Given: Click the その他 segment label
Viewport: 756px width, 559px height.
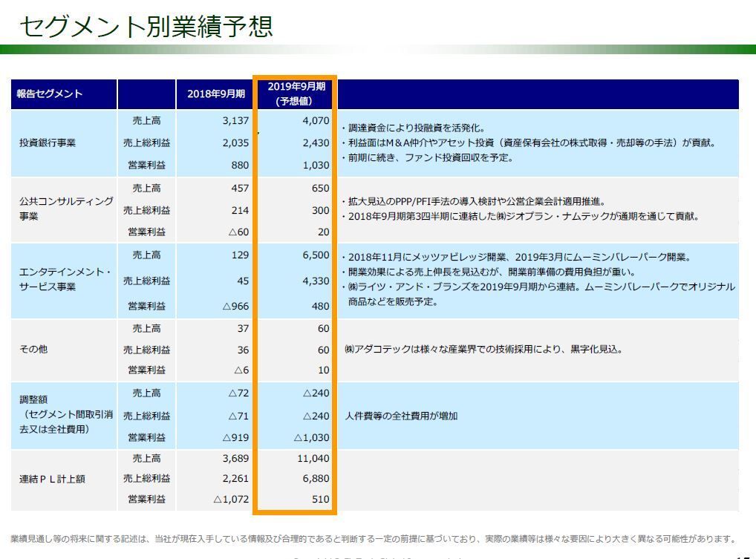Looking at the screenshot, I should pyautogui.click(x=33, y=349).
